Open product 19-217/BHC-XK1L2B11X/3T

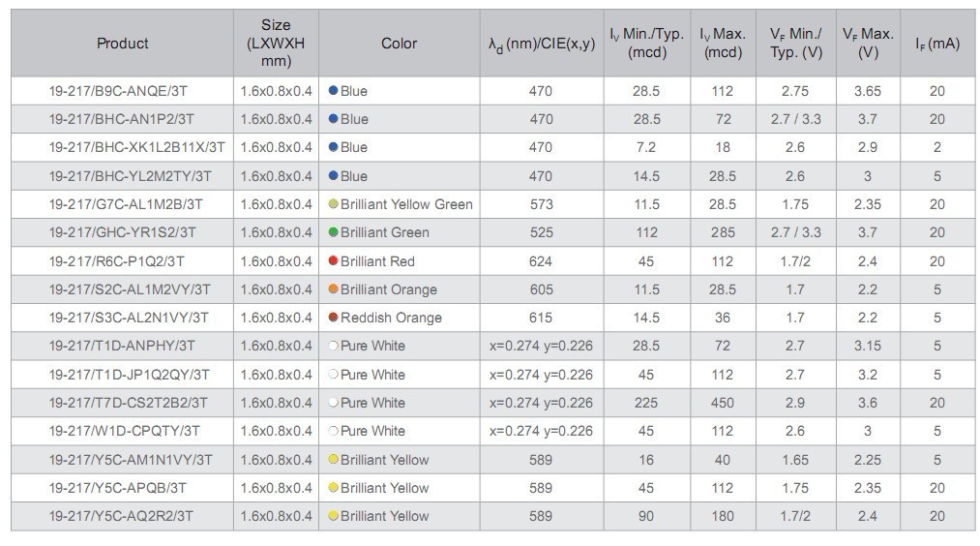pyautogui.click(x=136, y=148)
